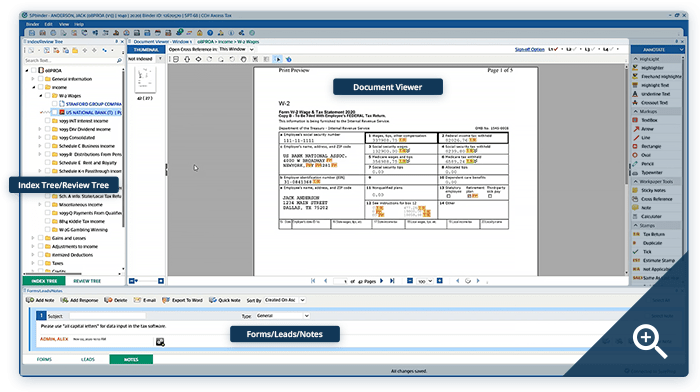Open the Not Indexed thumbnail filter dropdown
Image resolution: width=700 pixels, height=392 pixels.
pyautogui.click(x=160, y=58)
